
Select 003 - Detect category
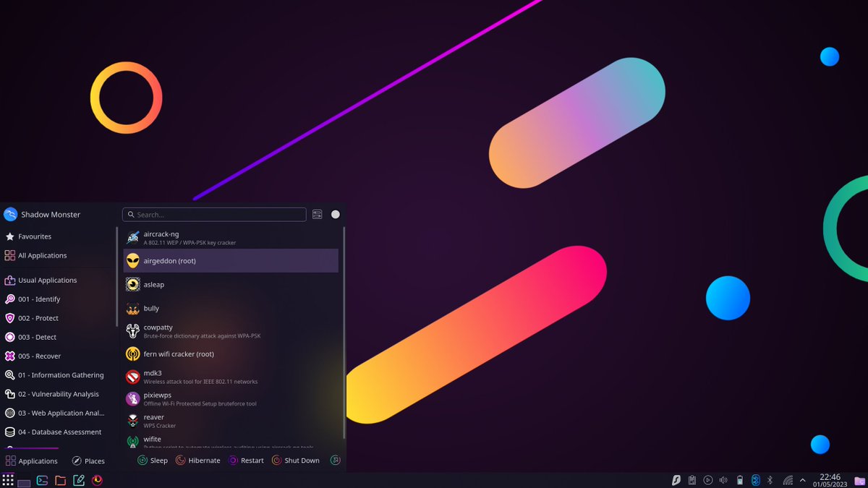tap(57, 337)
